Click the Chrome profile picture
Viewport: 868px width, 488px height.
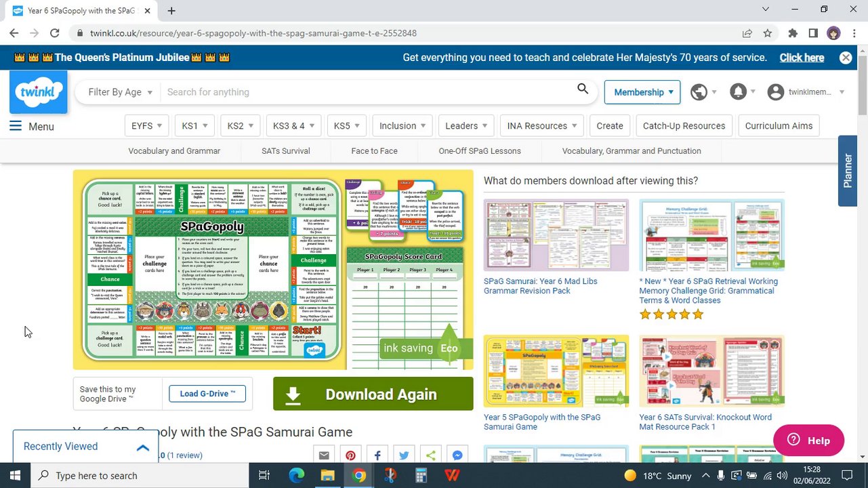[x=833, y=33]
